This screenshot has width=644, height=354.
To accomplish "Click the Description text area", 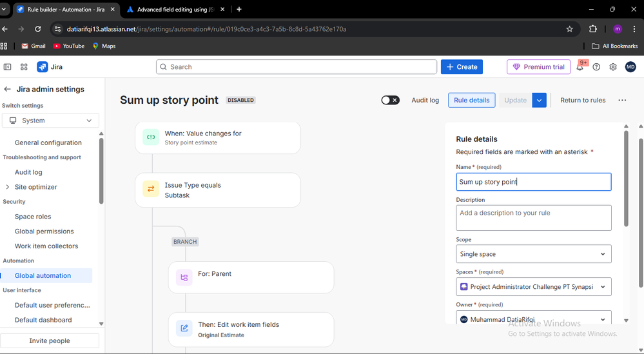I will pyautogui.click(x=533, y=218).
